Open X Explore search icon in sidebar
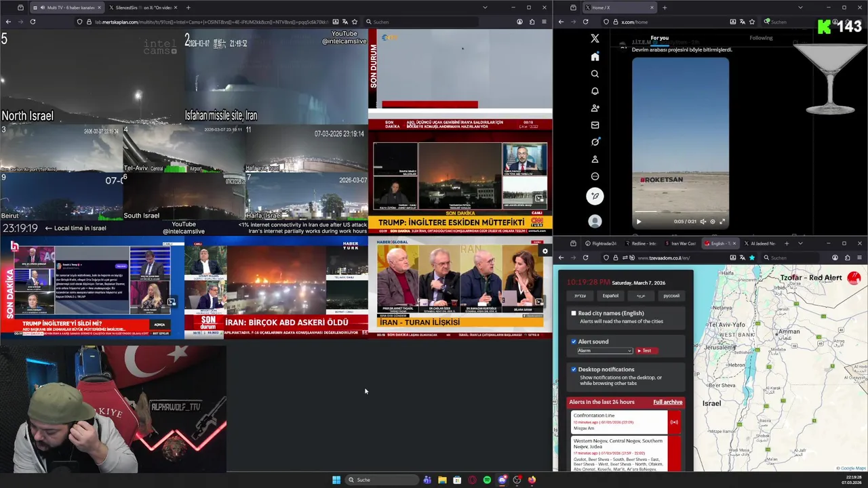 pos(595,74)
